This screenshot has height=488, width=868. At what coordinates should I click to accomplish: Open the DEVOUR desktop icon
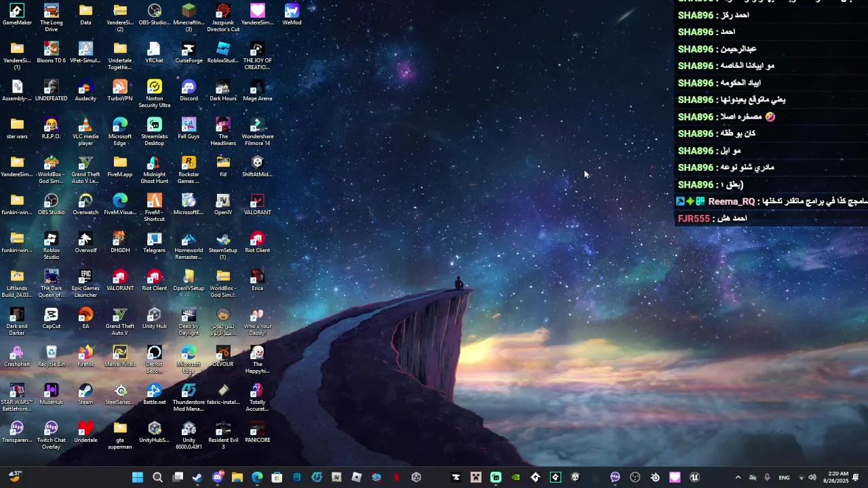tap(223, 356)
